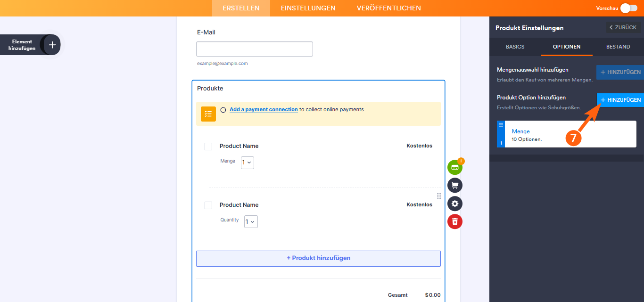
Task: Click the shopping cart icon
Action: 455,185
